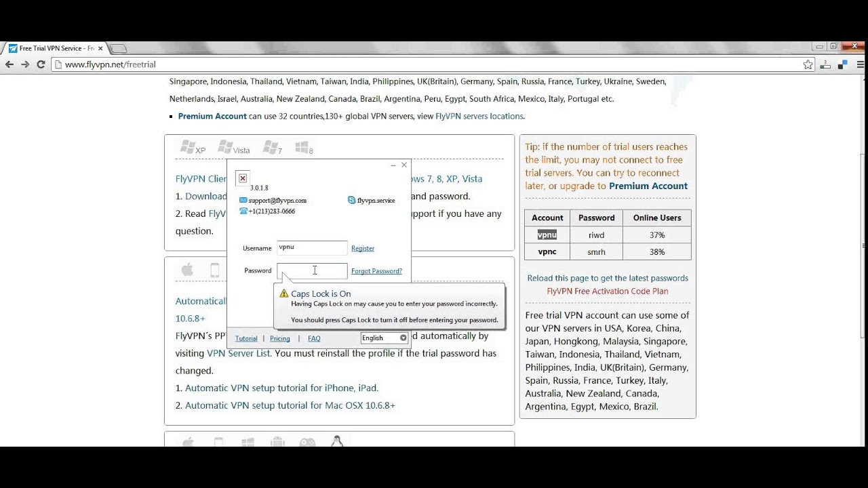The image size is (868, 488).
Task: Reload the page with refresh icon
Action: 41,64
